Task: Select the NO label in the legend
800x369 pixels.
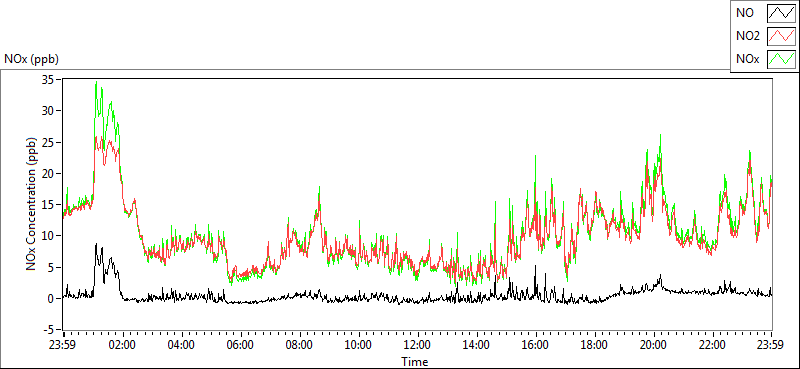Action: 745,13
